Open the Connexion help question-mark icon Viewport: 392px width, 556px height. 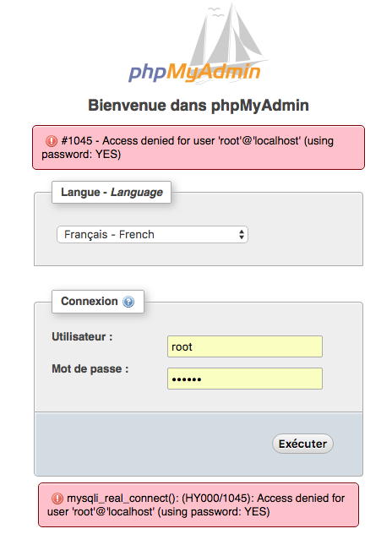[128, 302]
